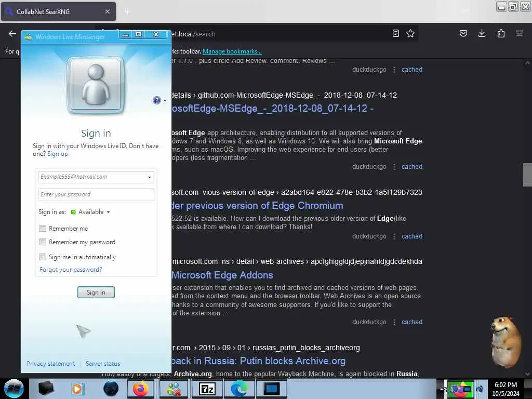Open the extensions puzzle icon

point(501,33)
